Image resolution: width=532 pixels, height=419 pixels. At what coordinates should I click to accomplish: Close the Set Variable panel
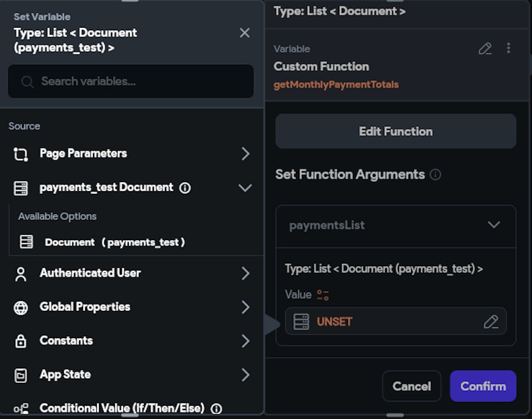click(x=245, y=33)
